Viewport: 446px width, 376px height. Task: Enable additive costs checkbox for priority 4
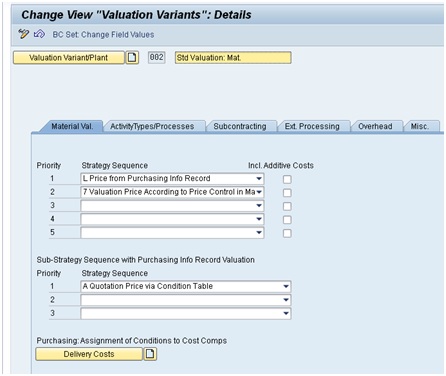[x=287, y=220]
